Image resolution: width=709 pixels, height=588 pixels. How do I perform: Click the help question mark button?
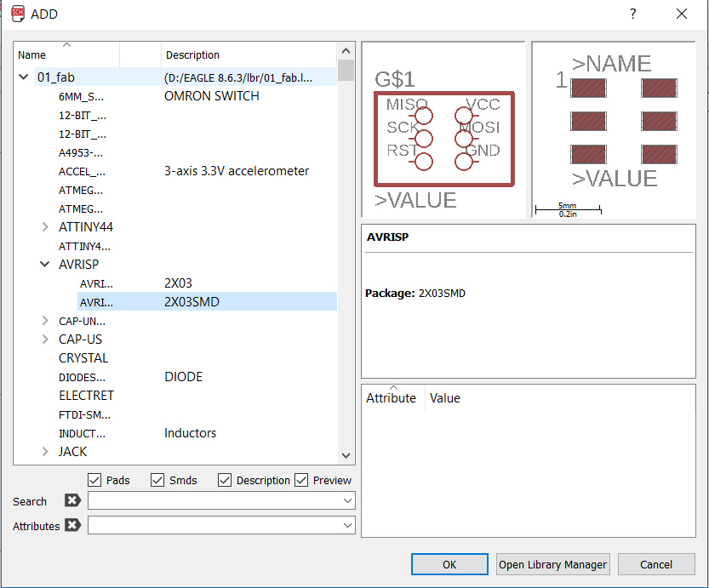click(633, 14)
